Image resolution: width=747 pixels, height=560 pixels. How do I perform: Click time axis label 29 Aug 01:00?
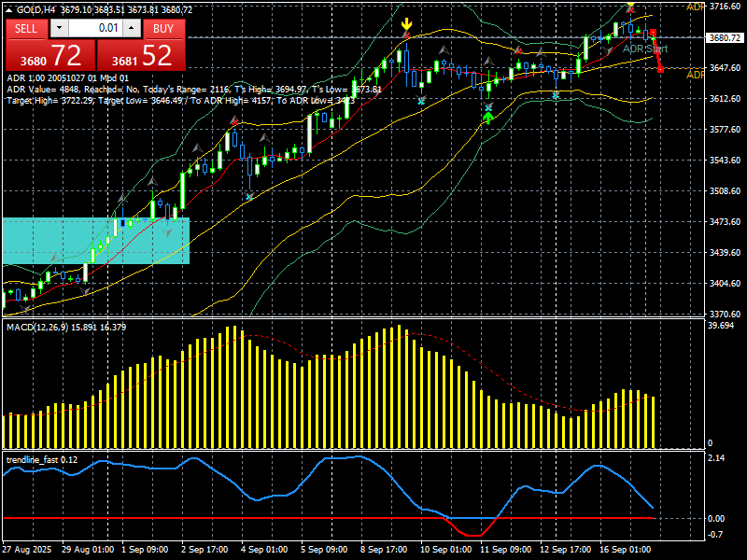click(88, 550)
